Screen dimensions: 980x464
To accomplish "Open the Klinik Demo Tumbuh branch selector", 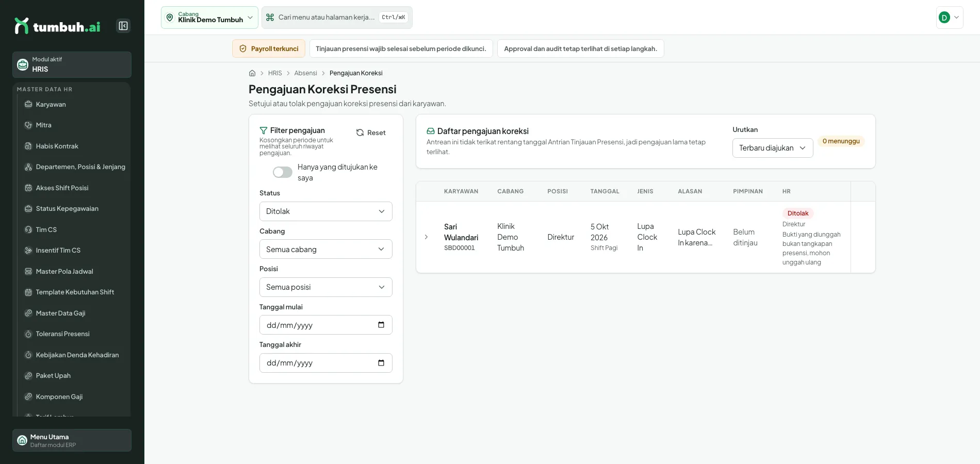I will (209, 18).
